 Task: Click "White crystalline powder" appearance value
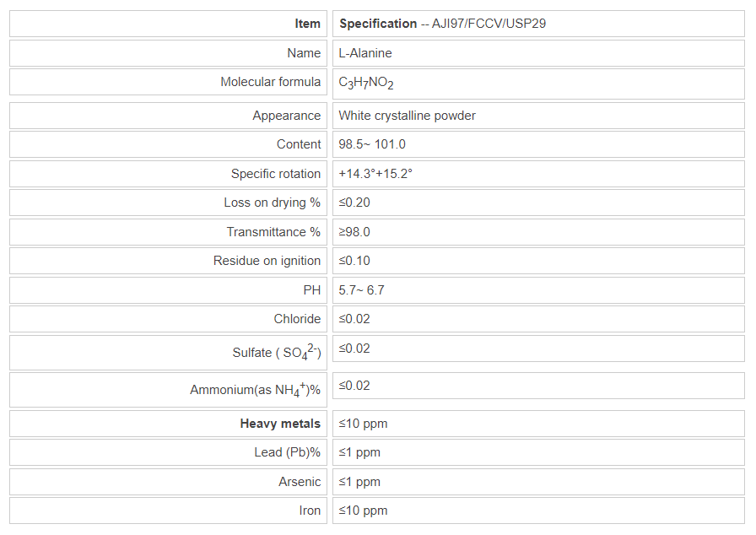click(x=407, y=116)
